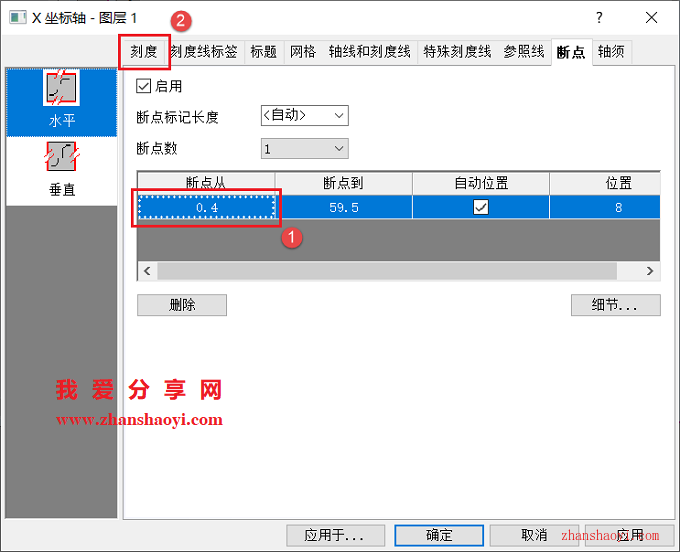680x552 pixels.
Task: Click the table's left scroll arrow
Action: pos(147,271)
